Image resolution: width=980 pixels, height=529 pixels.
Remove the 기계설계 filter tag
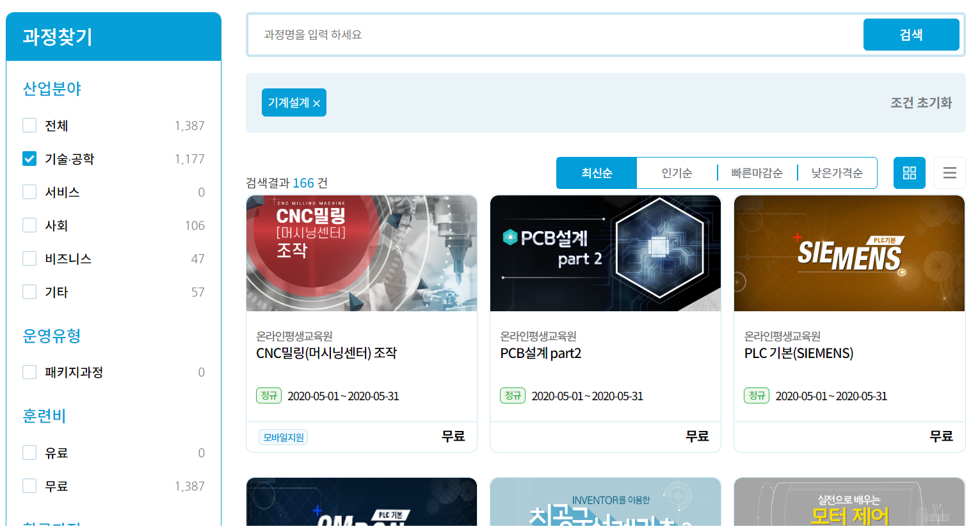coord(316,103)
